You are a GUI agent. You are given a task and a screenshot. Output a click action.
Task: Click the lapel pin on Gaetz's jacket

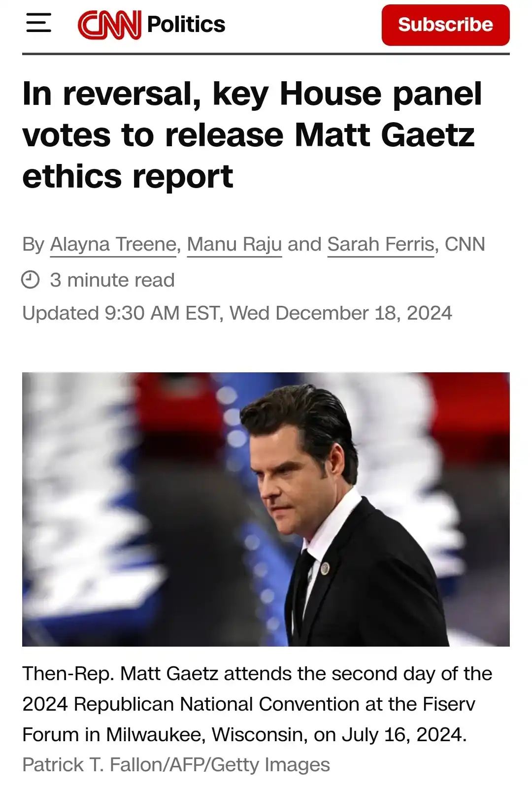[325, 568]
